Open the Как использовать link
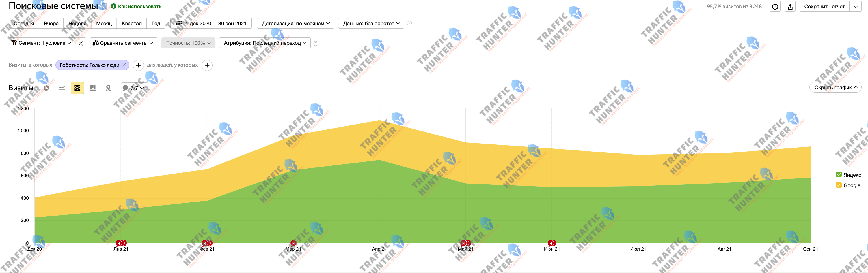 139,7
